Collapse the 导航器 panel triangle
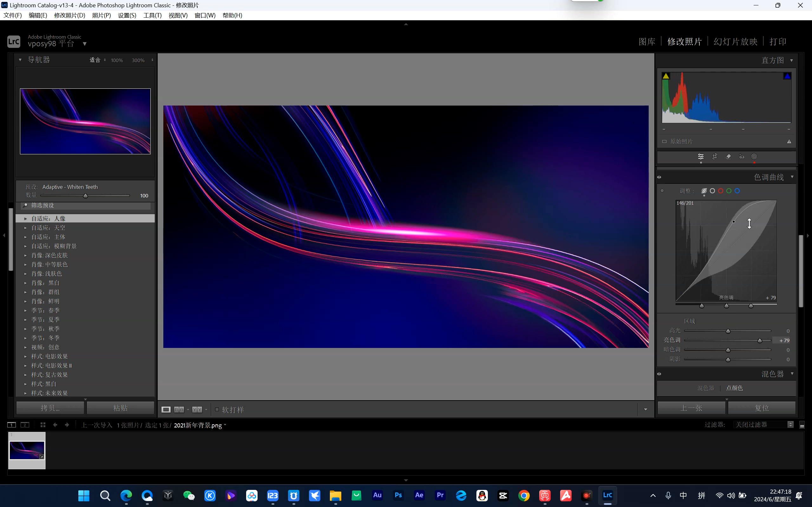The height and width of the screenshot is (507, 812). [20, 60]
